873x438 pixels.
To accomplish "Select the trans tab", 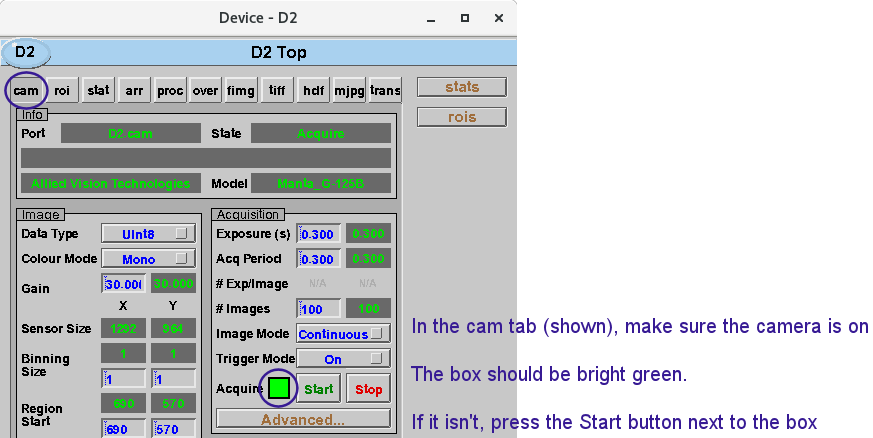I will pyautogui.click(x=385, y=90).
